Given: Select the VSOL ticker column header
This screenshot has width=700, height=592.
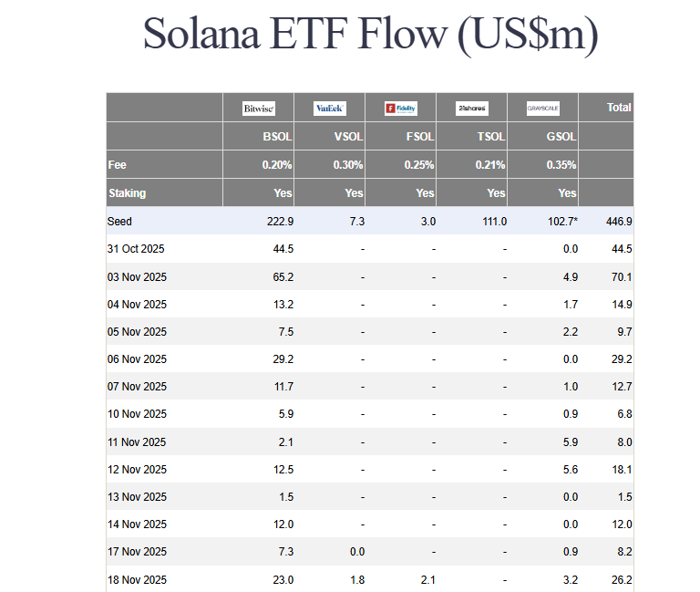Looking at the screenshot, I should (x=347, y=137).
